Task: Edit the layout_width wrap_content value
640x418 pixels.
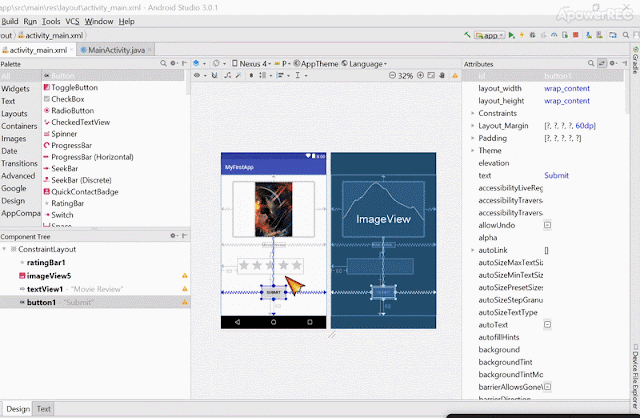Action: click(567, 88)
